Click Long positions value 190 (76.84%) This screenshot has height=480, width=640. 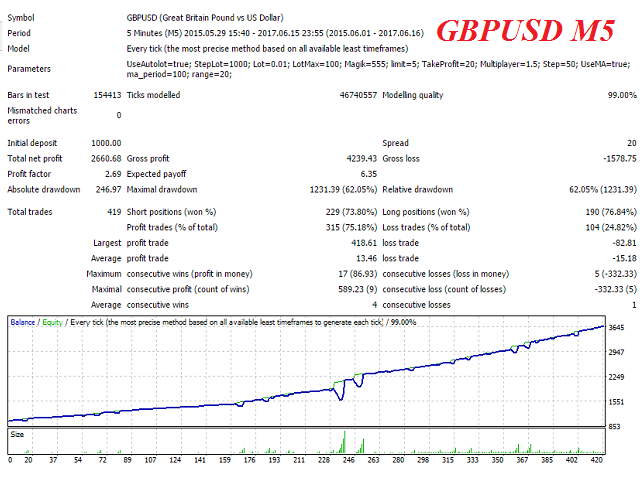(611, 212)
